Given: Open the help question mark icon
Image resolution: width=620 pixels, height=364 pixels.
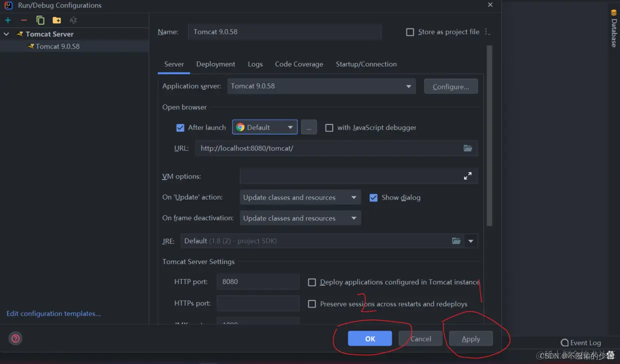Looking at the screenshot, I should pyautogui.click(x=15, y=339).
